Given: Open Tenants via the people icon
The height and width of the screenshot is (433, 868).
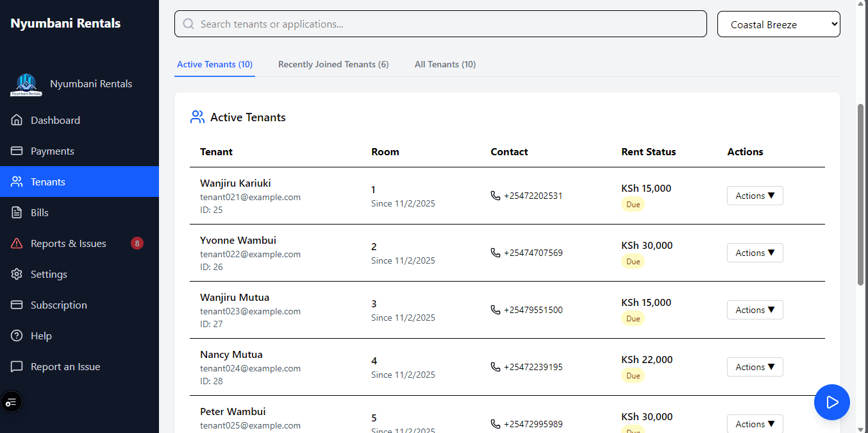Looking at the screenshot, I should coord(16,182).
